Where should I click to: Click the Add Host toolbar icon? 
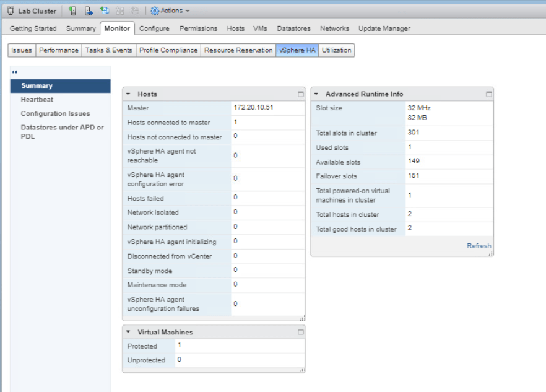[72, 11]
